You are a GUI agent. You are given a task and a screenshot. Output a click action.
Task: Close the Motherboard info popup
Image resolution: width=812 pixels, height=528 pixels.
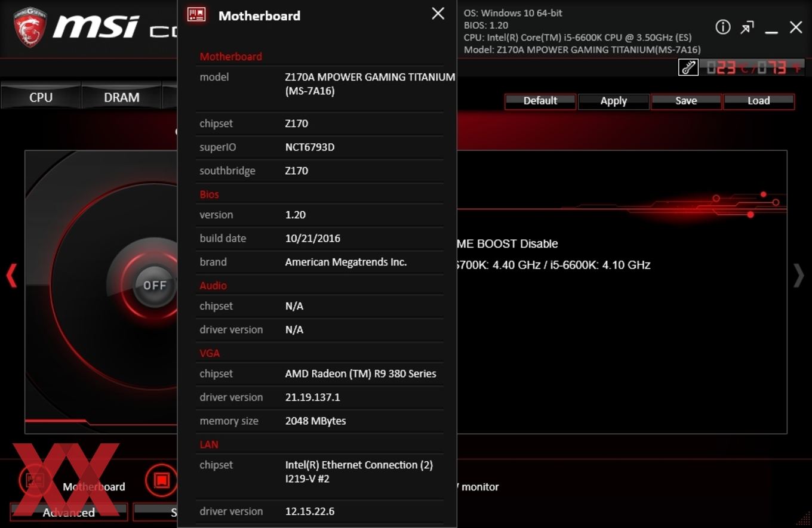point(438,14)
